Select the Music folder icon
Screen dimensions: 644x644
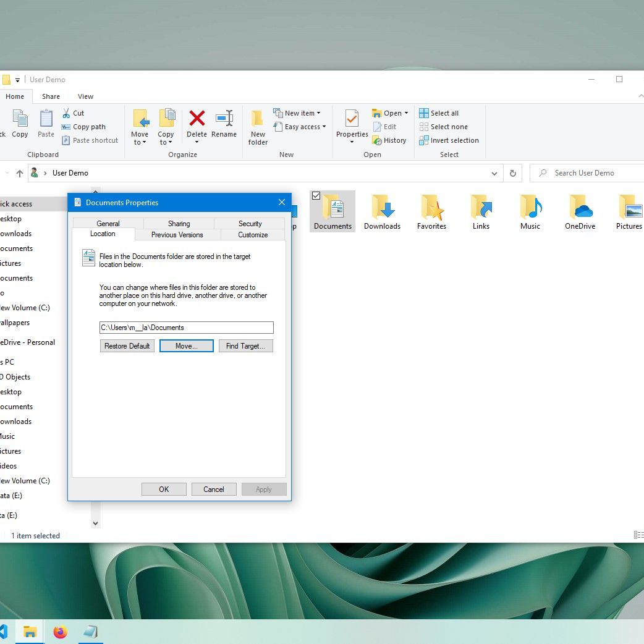tap(530, 208)
